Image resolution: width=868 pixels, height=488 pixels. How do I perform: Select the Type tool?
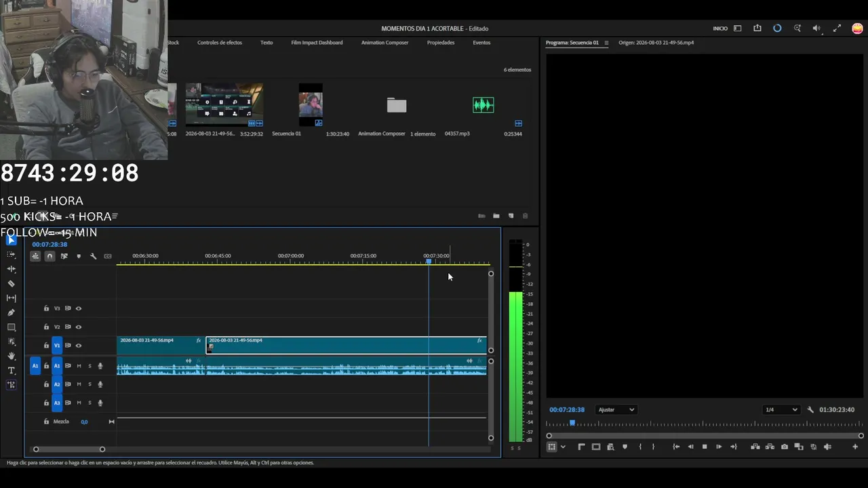11,370
